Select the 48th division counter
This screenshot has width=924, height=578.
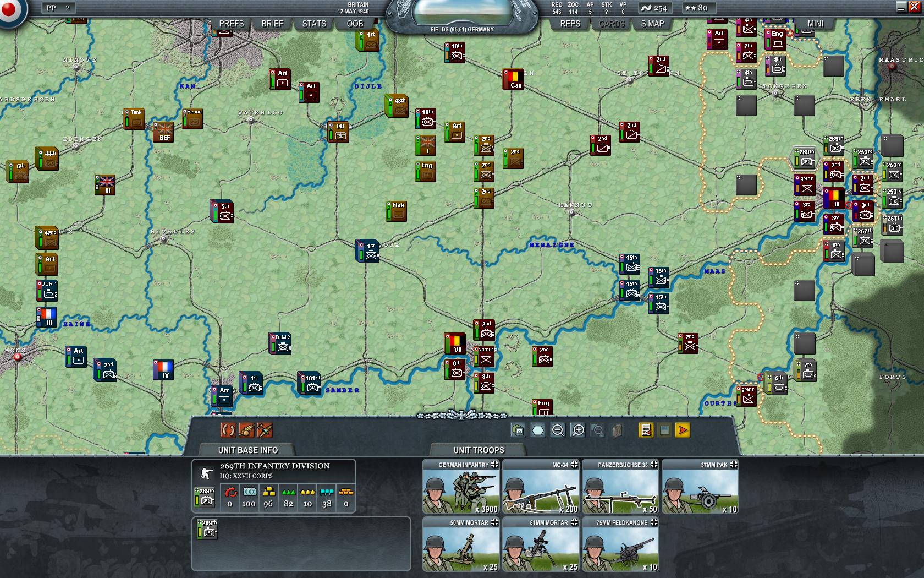[x=397, y=107]
